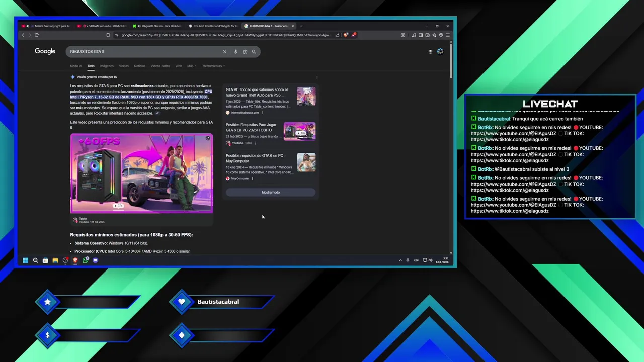Click the link icon after AI summary paragraph
Image resolution: width=644 pixels, height=362 pixels.
(157, 113)
